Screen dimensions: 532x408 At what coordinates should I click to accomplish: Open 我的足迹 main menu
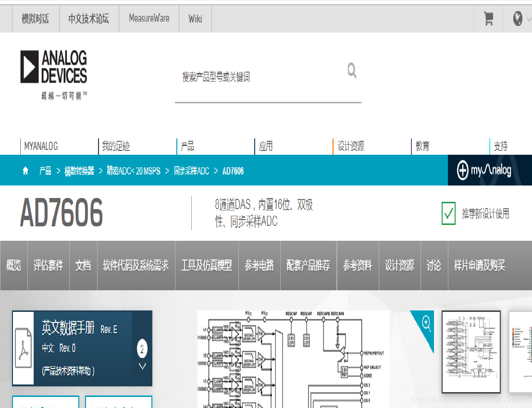click(x=116, y=146)
